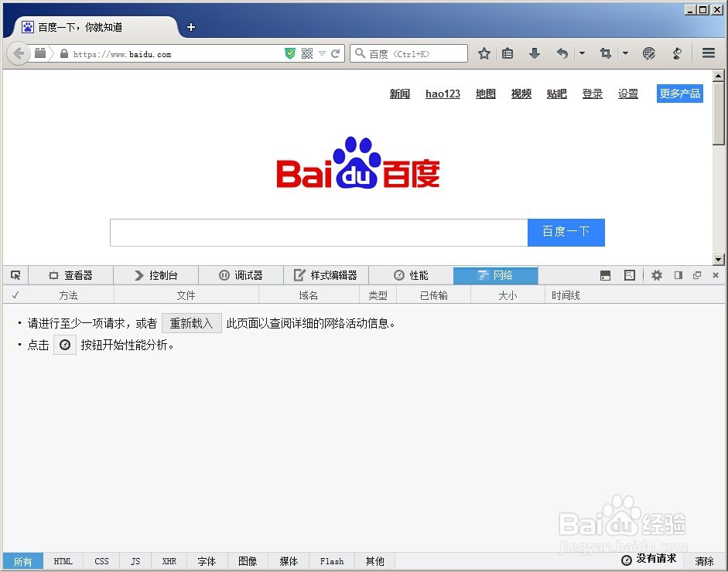Expand the dropdown next to the undo arrow
Screen dimensions: 728x572
coord(582,54)
